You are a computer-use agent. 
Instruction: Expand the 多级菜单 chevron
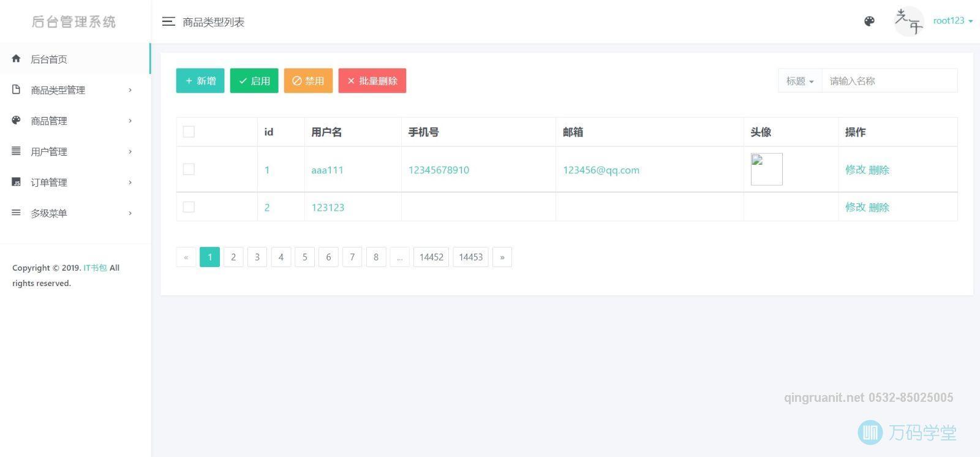(130, 213)
